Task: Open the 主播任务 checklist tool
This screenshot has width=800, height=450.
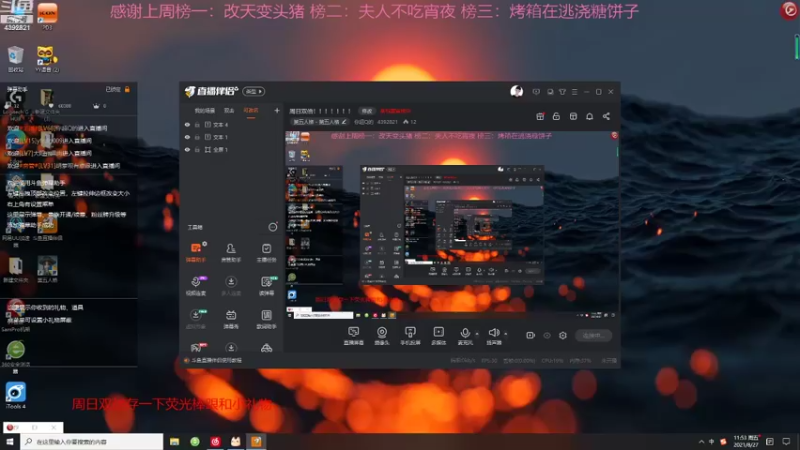Action: pos(266,252)
